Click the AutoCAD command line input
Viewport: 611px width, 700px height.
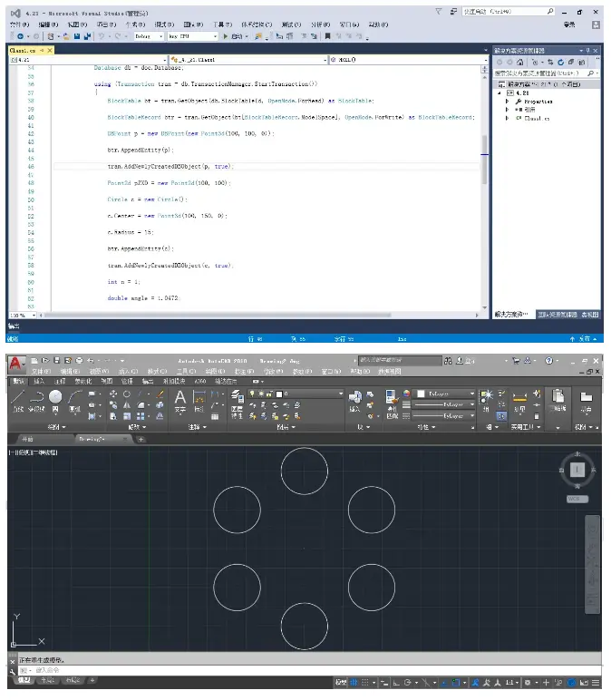pos(308,671)
